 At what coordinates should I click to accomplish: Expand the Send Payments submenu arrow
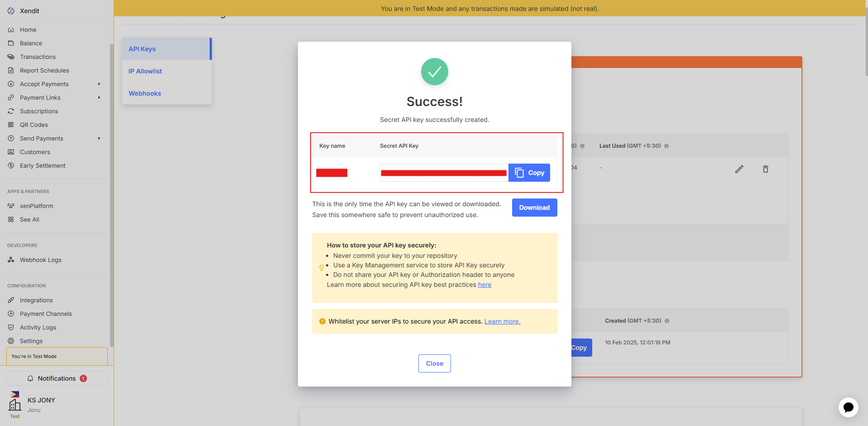[x=99, y=138]
